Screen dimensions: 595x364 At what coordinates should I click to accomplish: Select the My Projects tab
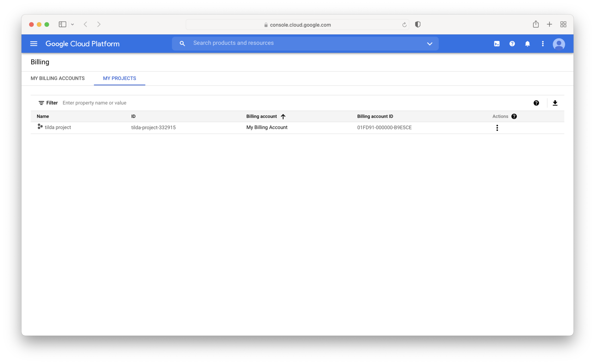click(119, 78)
